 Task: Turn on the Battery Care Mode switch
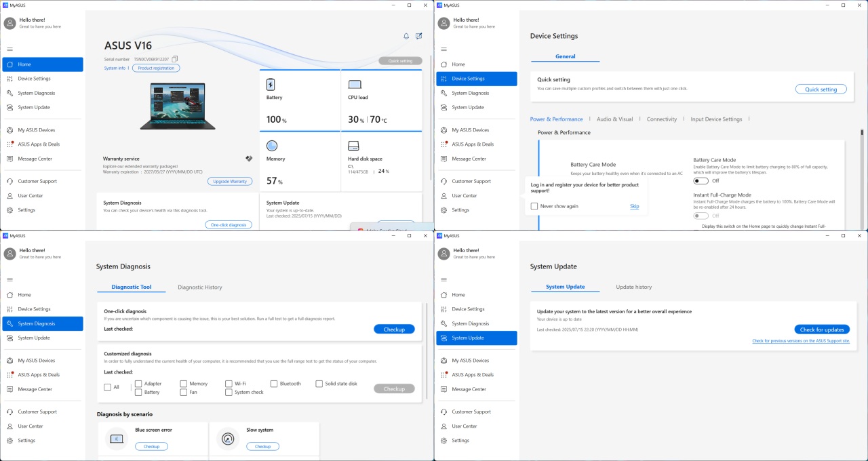pos(701,181)
